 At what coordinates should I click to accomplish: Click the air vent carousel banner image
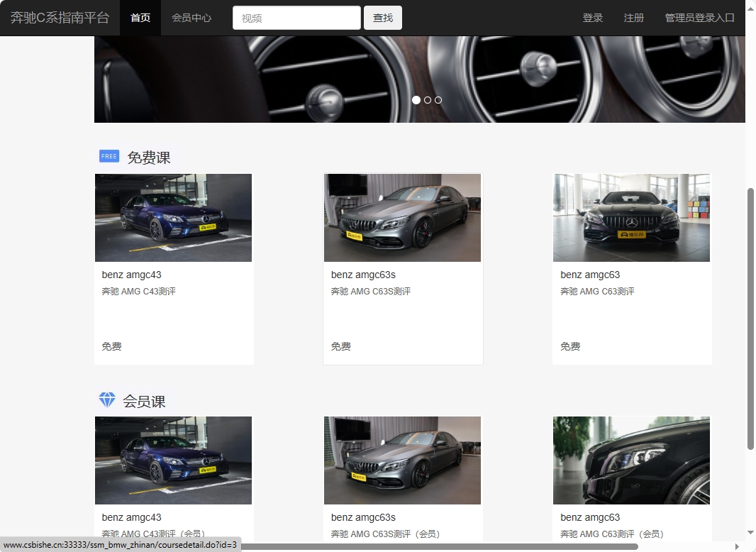click(419, 79)
